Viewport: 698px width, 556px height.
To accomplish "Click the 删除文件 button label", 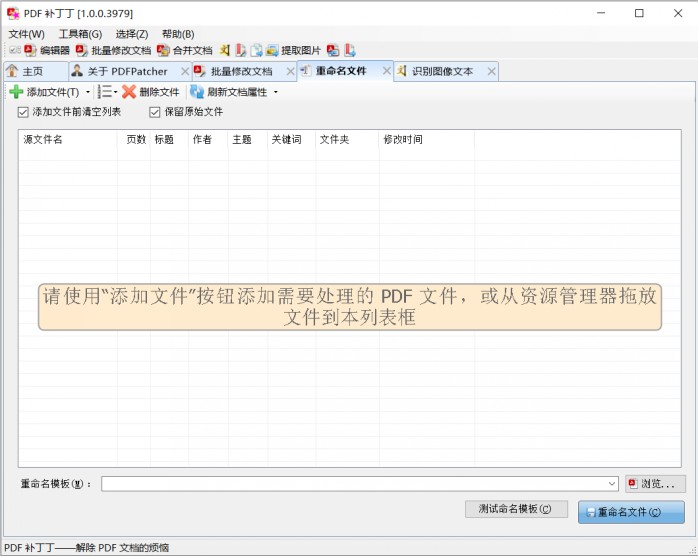I will [159, 92].
